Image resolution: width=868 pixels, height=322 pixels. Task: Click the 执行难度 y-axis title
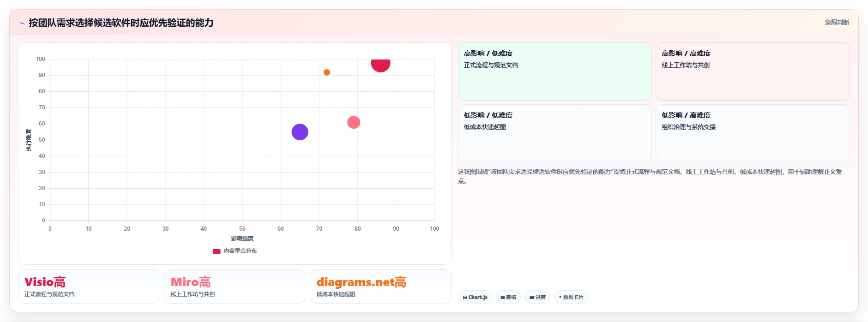[29, 140]
